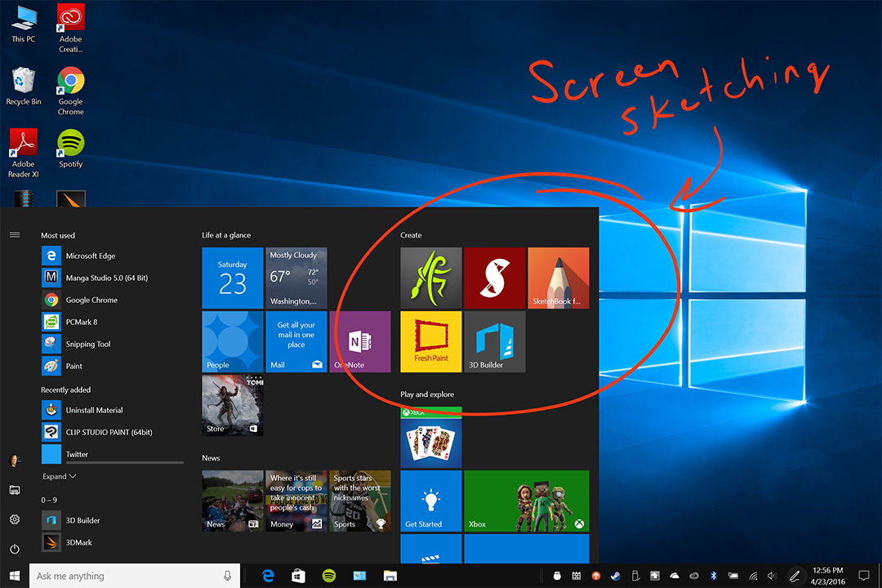Open the People tile
This screenshot has width=882, height=588.
tap(232, 341)
